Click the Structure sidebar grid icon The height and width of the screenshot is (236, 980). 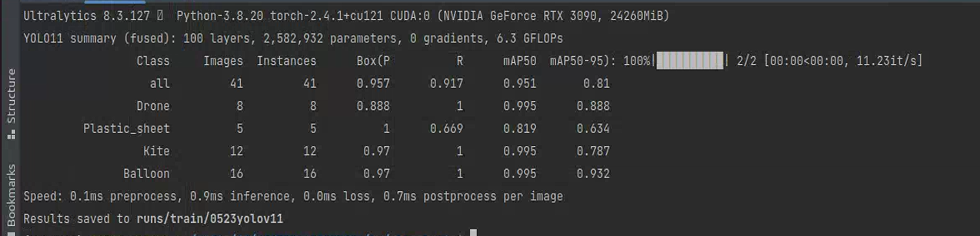[11, 135]
